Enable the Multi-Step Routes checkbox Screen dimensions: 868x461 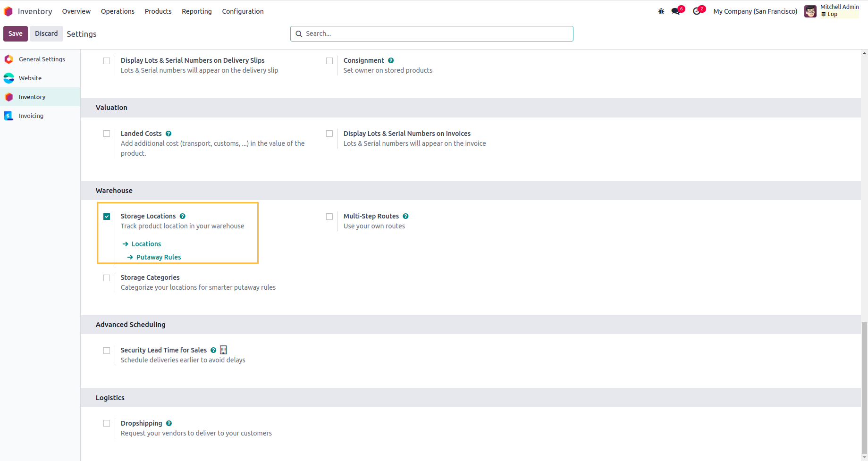[329, 217]
